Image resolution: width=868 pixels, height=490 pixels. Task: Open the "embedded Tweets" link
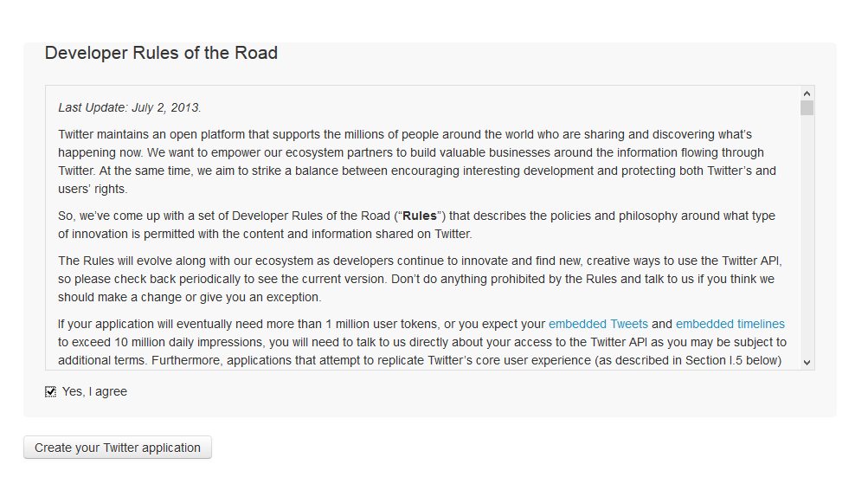(598, 325)
